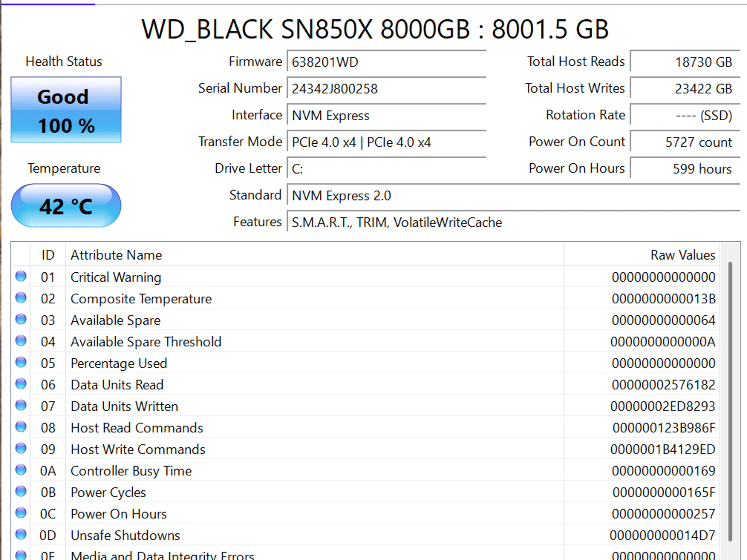The width and height of the screenshot is (747, 560).
Task: Click the status circle for Host Write Commands
Action: coord(21,448)
